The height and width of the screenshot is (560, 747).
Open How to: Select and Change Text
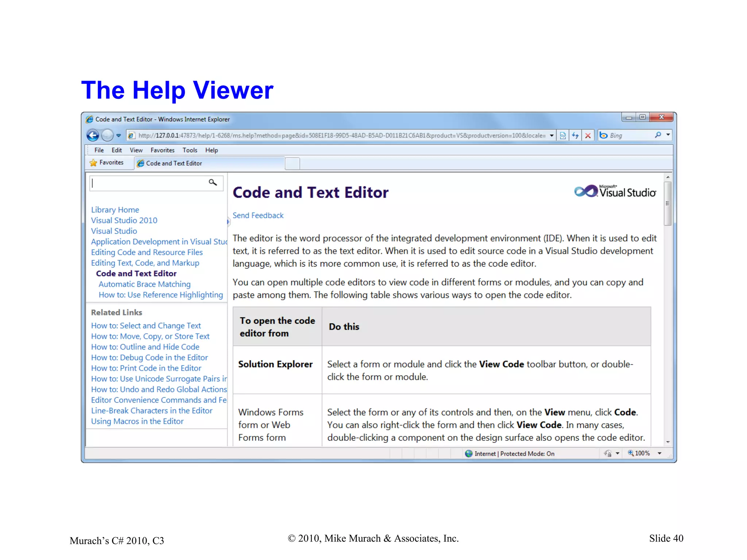[146, 326]
